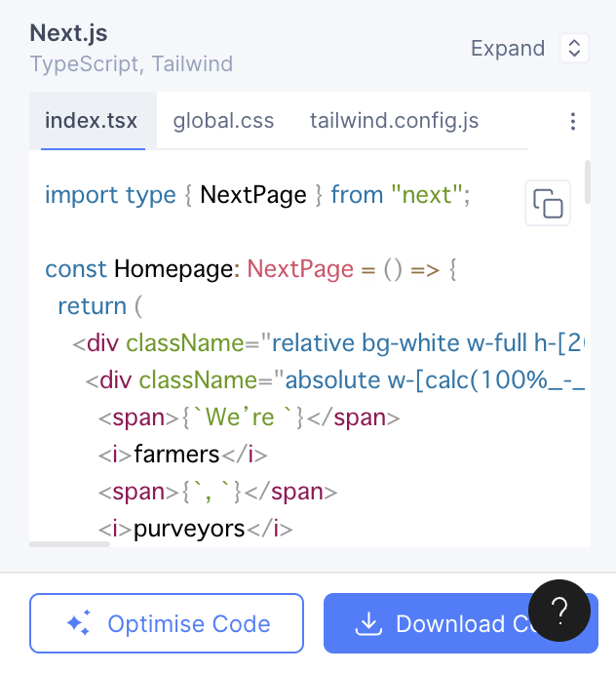Screen dimensions: 616x673
Task: Click the Optimise Code button
Action: (x=167, y=623)
